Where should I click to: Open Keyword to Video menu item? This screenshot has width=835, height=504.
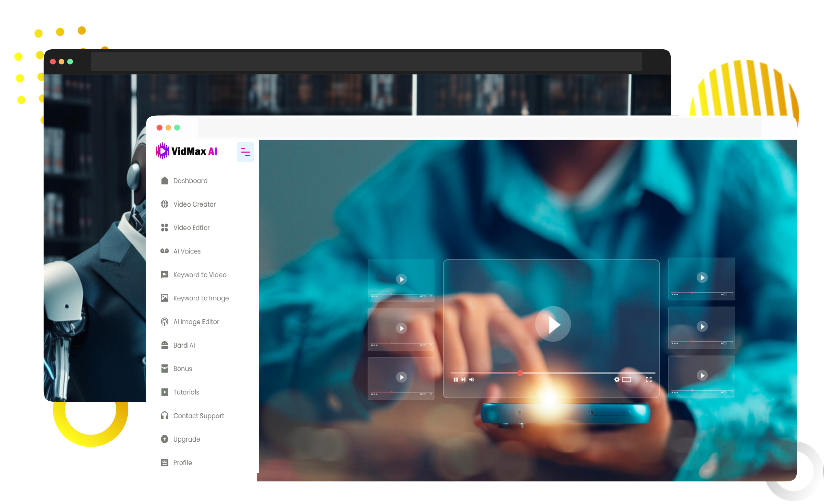200,275
